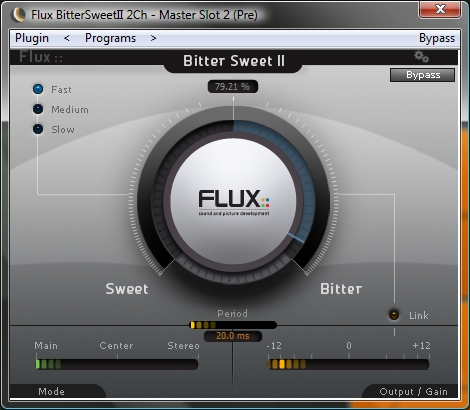Click the Output Gain slider
Image resolution: width=470 pixels, height=410 pixels.
(x=348, y=364)
